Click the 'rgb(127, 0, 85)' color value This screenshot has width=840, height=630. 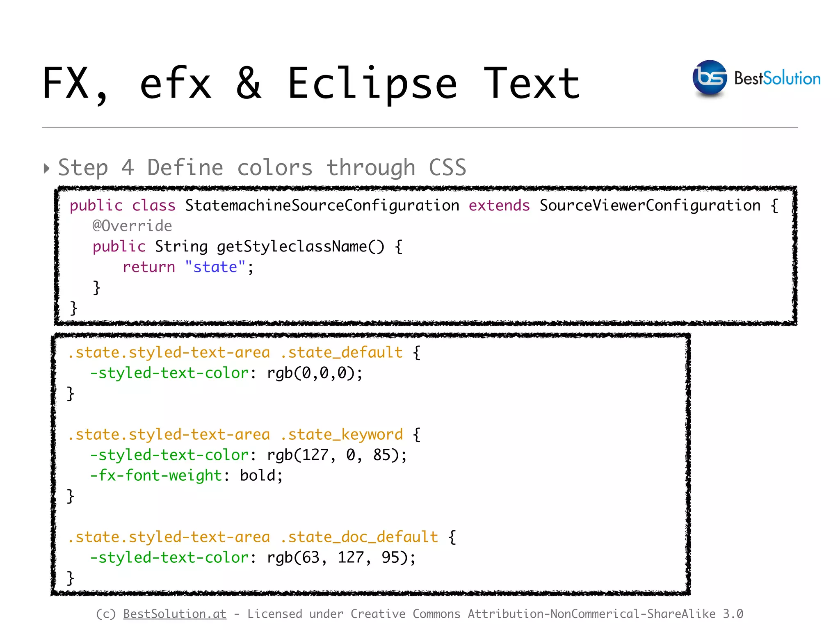333,455
